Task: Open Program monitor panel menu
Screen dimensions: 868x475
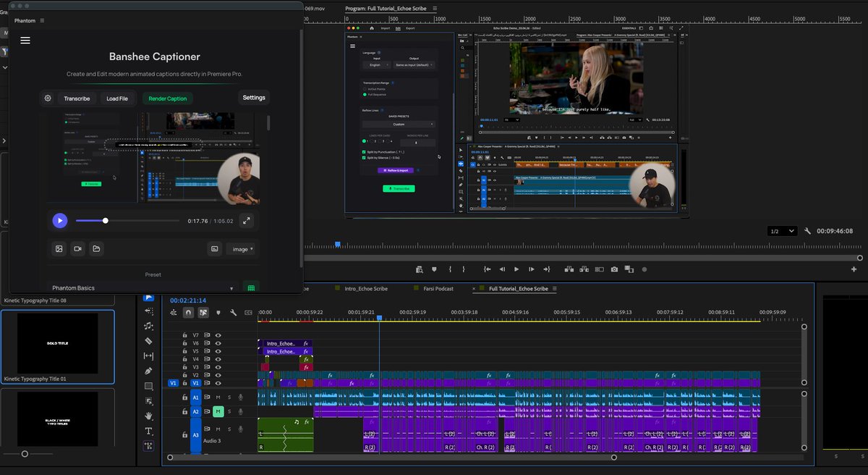Action: [x=435, y=8]
